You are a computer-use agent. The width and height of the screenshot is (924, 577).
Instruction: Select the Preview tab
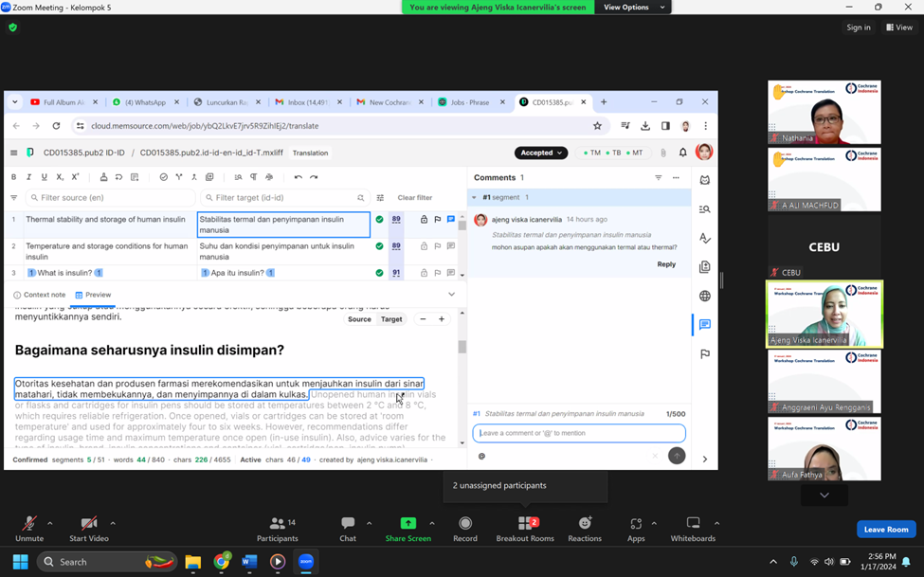pyautogui.click(x=93, y=295)
